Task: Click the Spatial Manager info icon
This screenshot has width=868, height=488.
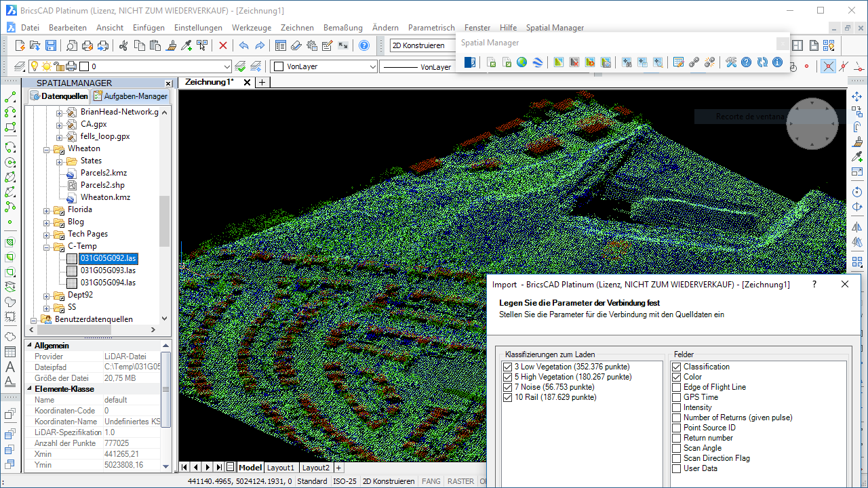Action: coord(777,62)
